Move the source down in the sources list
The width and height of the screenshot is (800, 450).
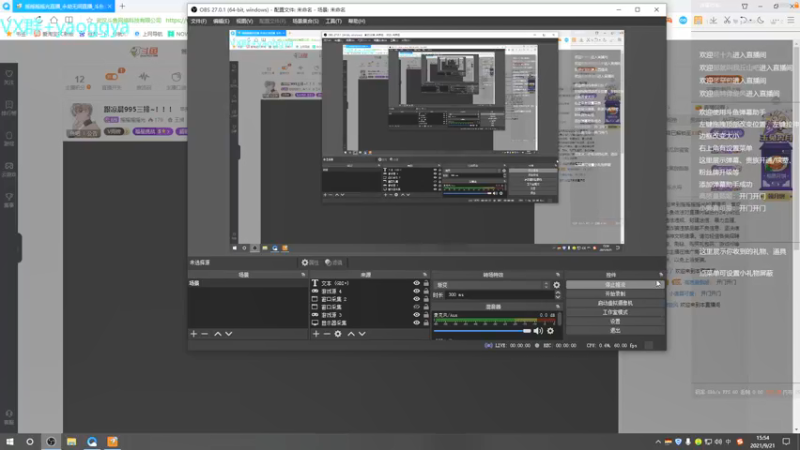click(362, 334)
